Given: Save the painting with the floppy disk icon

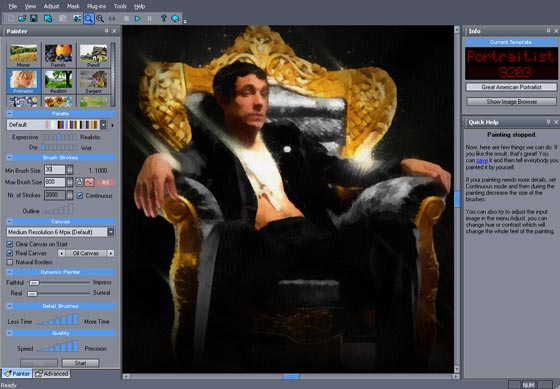Looking at the screenshot, I should tap(34, 18).
